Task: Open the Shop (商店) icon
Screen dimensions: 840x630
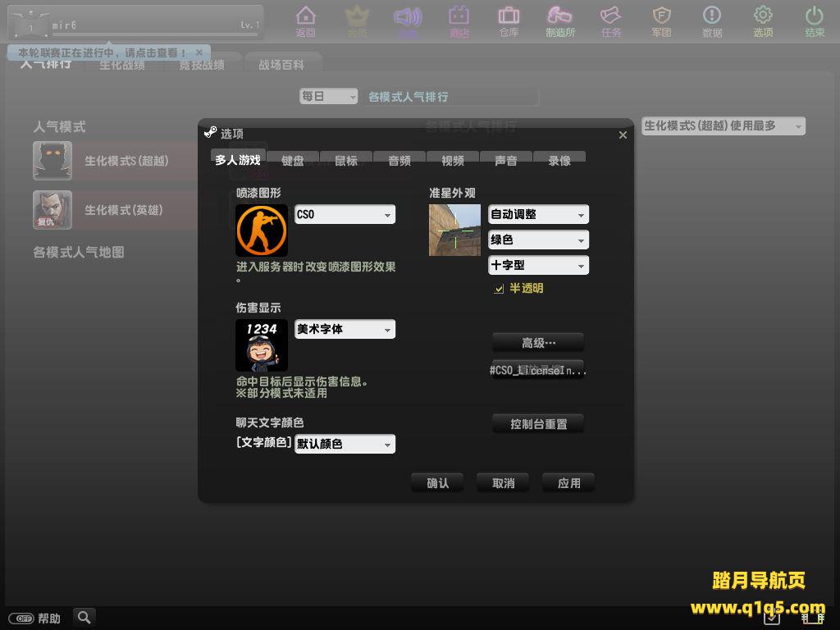Action: [x=459, y=21]
